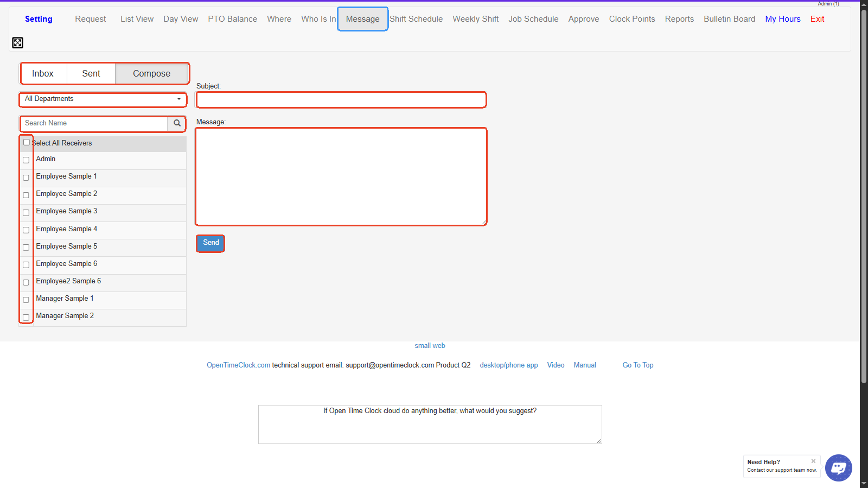
Task: Focus the Message text area
Action: [x=341, y=176]
